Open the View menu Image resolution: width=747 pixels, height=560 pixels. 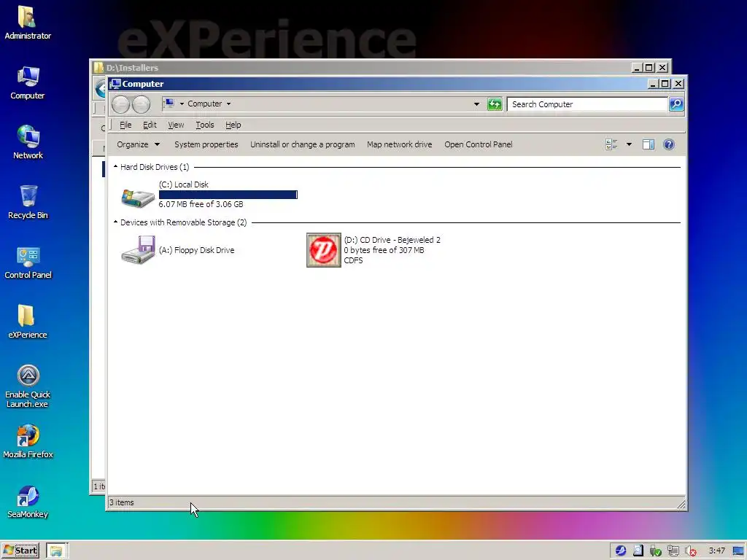[x=176, y=125]
